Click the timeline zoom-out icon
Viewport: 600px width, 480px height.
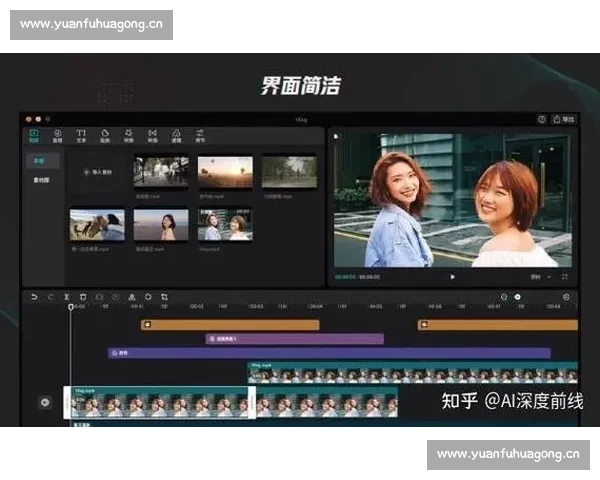pos(504,297)
